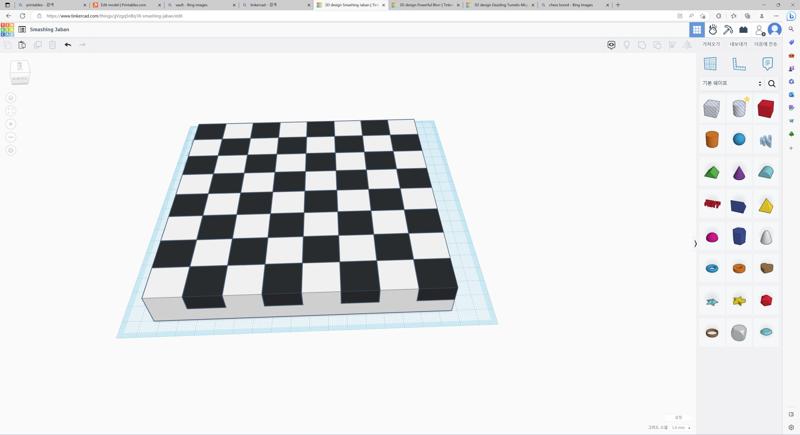
Task: Select the blue Torus shape
Action: pos(712,268)
